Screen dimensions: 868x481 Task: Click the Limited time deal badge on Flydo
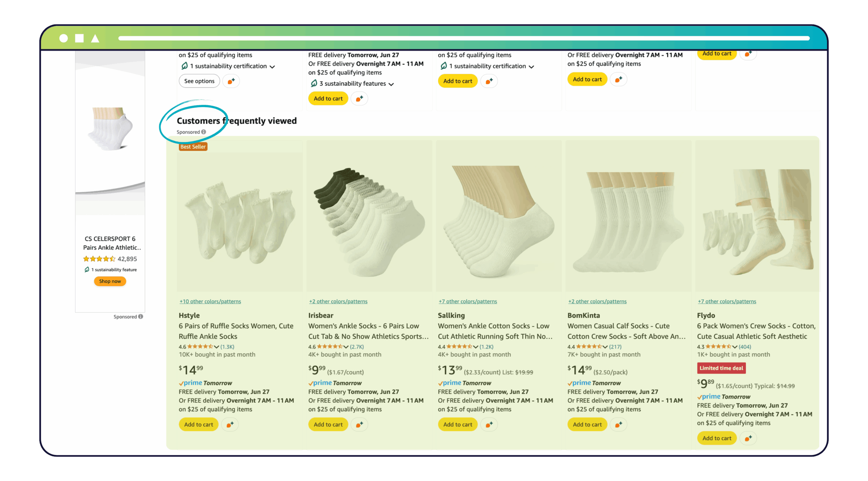721,368
